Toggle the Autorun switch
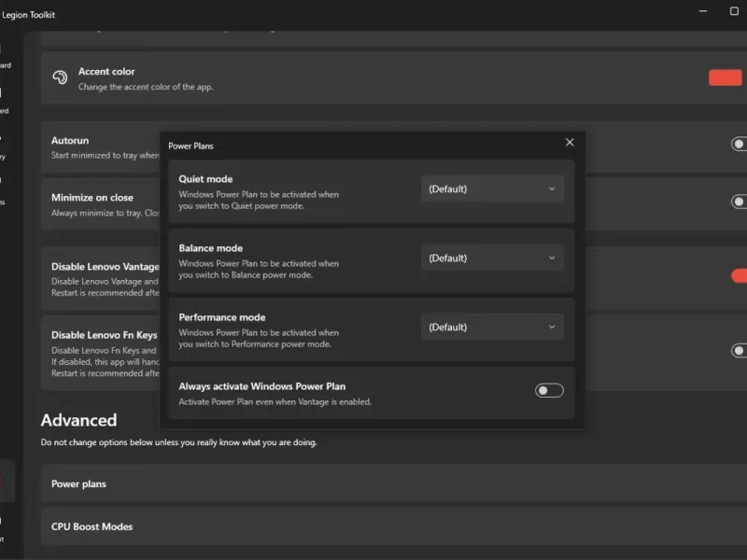 tap(739, 145)
